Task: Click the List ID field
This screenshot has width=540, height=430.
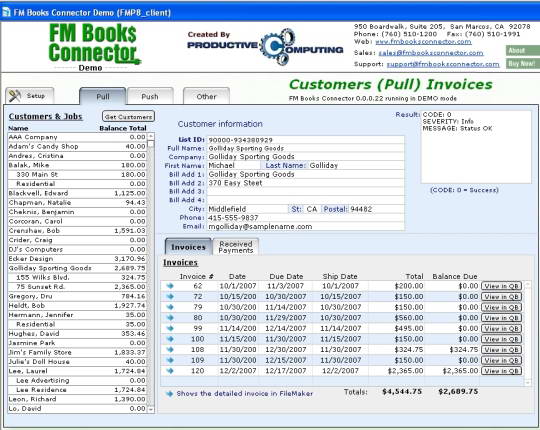Action: [x=305, y=140]
